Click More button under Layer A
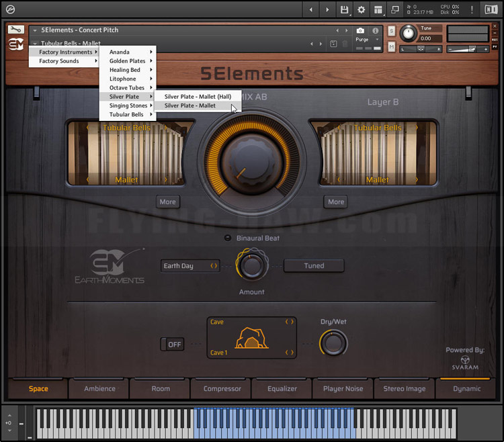504x442 pixels. [x=168, y=202]
